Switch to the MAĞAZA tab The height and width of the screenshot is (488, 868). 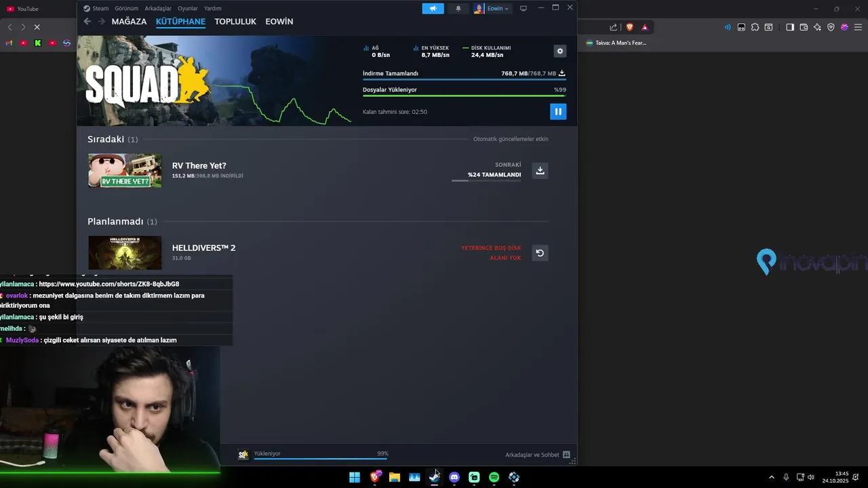click(129, 22)
